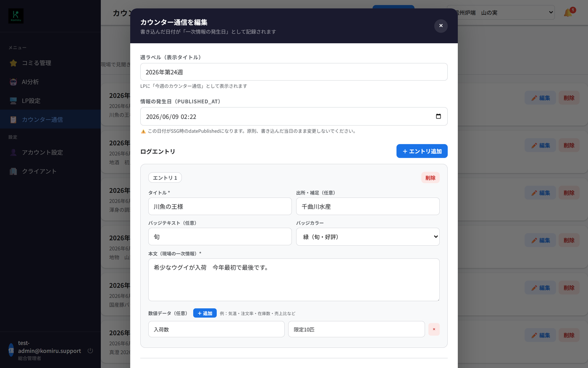
Task: Click 編集 on the fourth list row
Action: (540, 240)
